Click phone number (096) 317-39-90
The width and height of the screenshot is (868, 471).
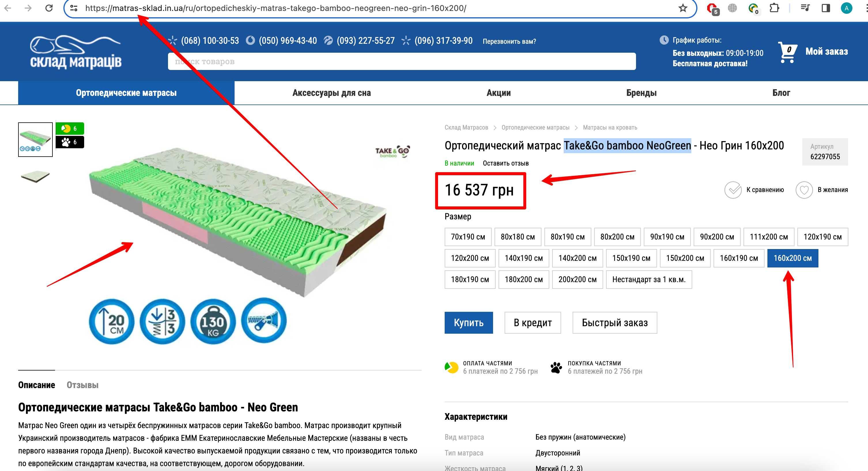tap(444, 41)
